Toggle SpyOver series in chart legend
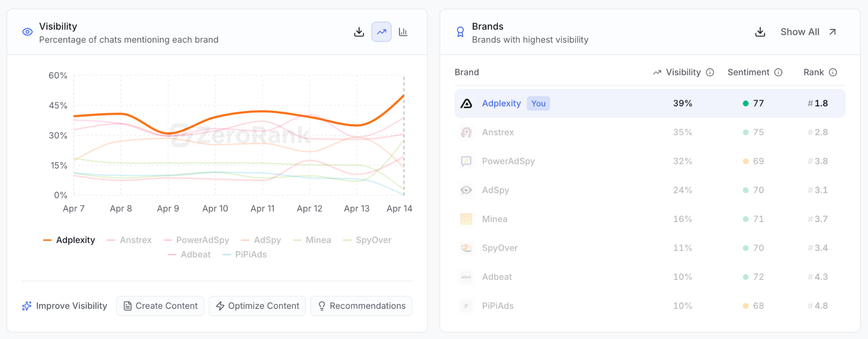Image resolution: width=868 pixels, height=339 pixels. [x=367, y=240]
